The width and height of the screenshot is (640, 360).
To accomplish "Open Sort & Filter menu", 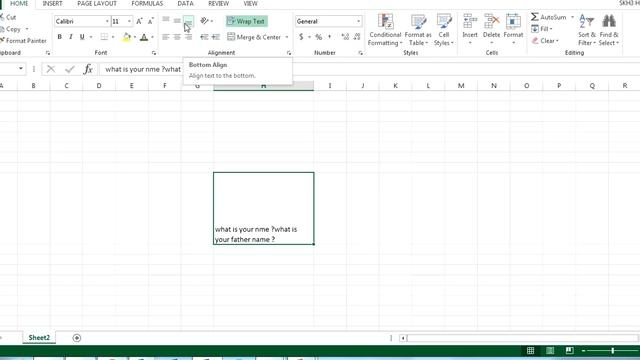I will click(x=587, y=29).
